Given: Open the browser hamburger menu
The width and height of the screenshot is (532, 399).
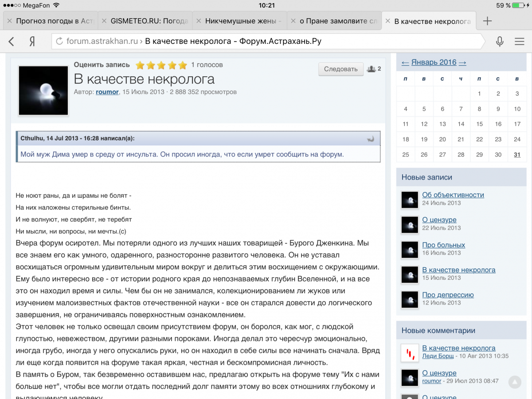Looking at the screenshot, I should 520,42.
